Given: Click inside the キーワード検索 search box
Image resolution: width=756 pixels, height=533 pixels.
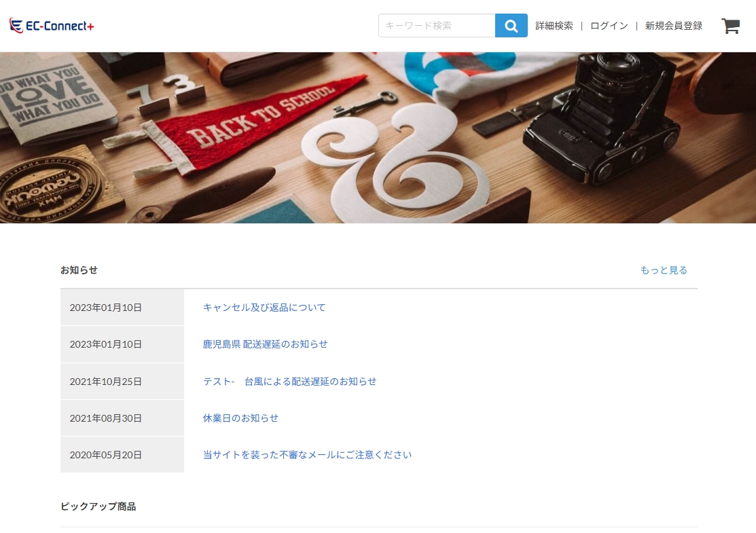Looking at the screenshot, I should 435,25.
